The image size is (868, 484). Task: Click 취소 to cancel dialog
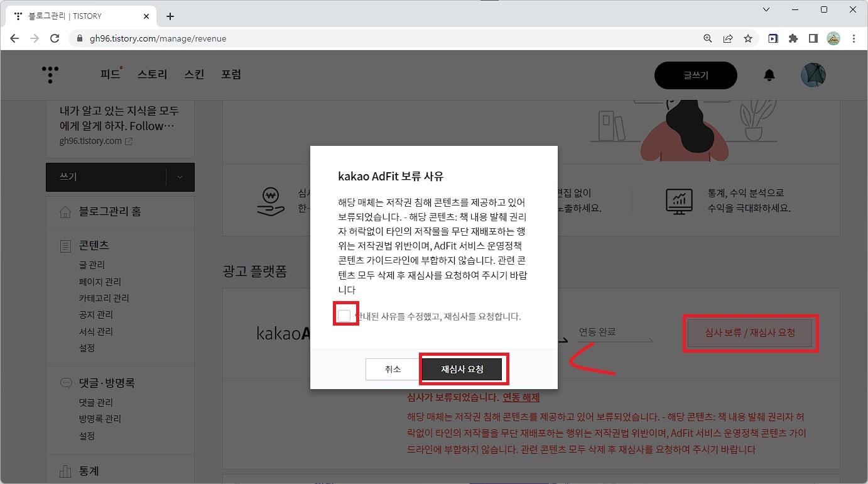[x=393, y=370]
